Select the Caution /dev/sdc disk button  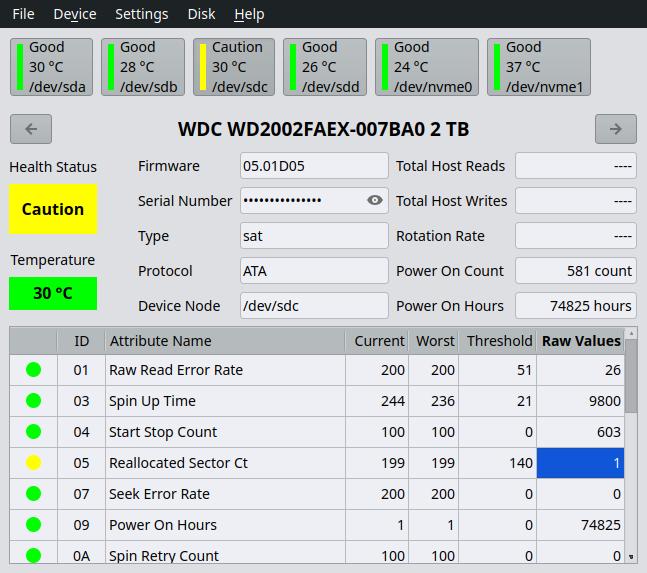pyautogui.click(x=234, y=67)
